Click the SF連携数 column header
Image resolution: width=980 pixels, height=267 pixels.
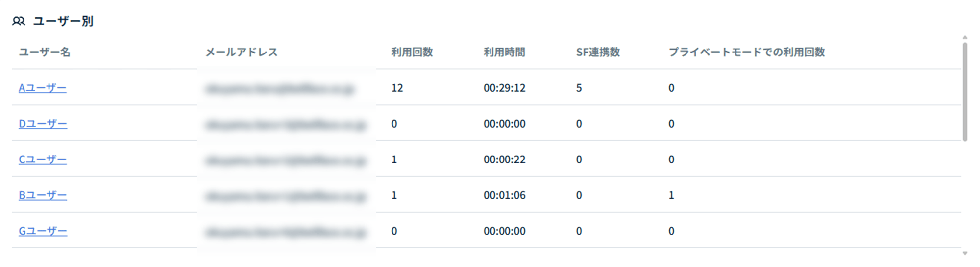[x=598, y=52]
